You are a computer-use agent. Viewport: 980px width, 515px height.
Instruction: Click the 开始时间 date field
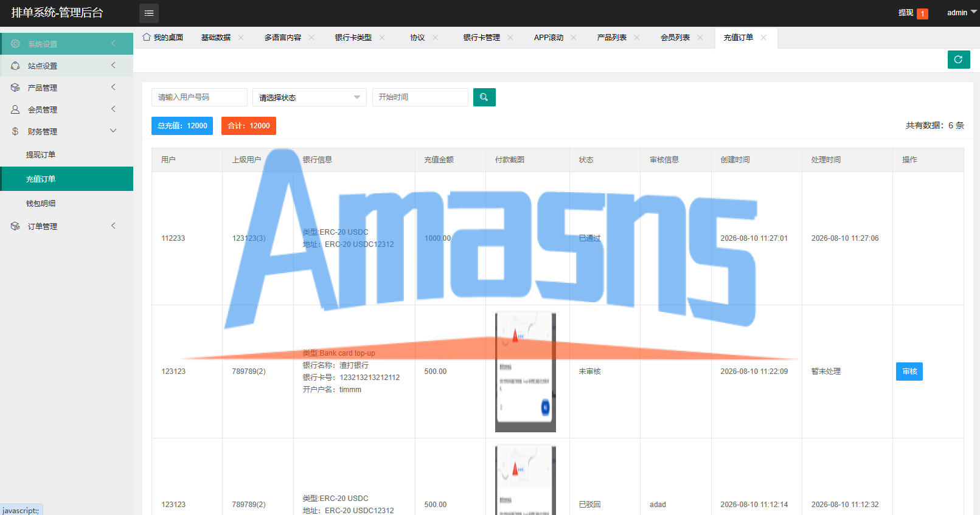point(420,97)
